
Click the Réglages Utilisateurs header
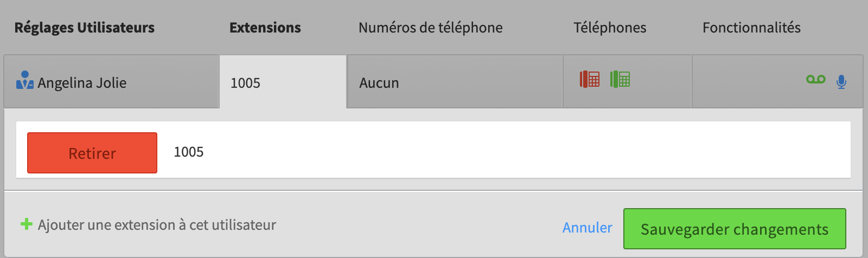point(84,28)
